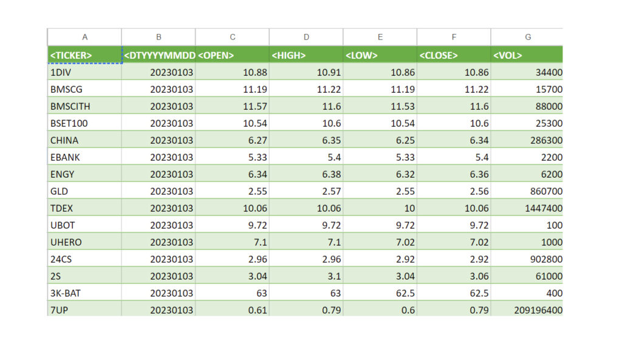Select the ENGY ticker cell
The width and height of the screenshot is (622, 364).
[x=84, y=174]
